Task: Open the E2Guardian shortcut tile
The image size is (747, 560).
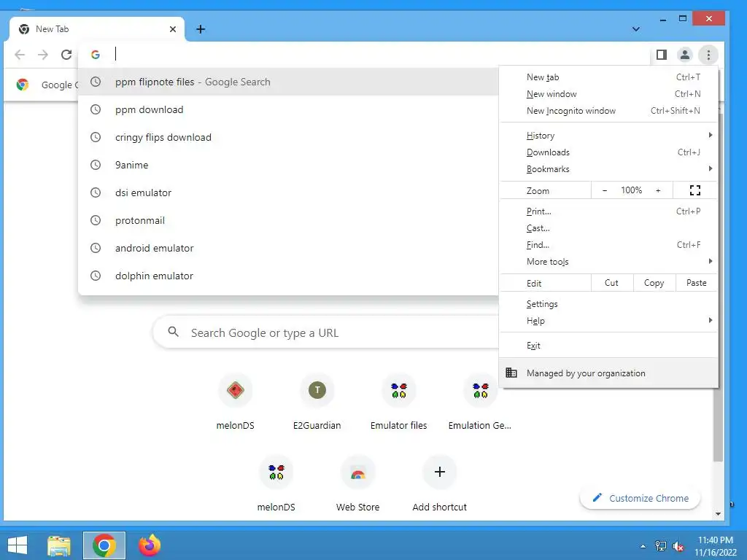Action: click(x=317, y=402)
